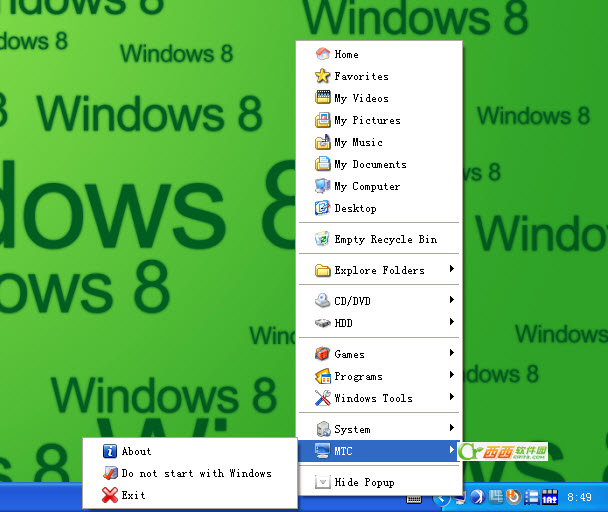Image resolution: width=608 pixels, height=512 pixels.
Task: Open About in the MTC submenu
Action: [190, 451]
